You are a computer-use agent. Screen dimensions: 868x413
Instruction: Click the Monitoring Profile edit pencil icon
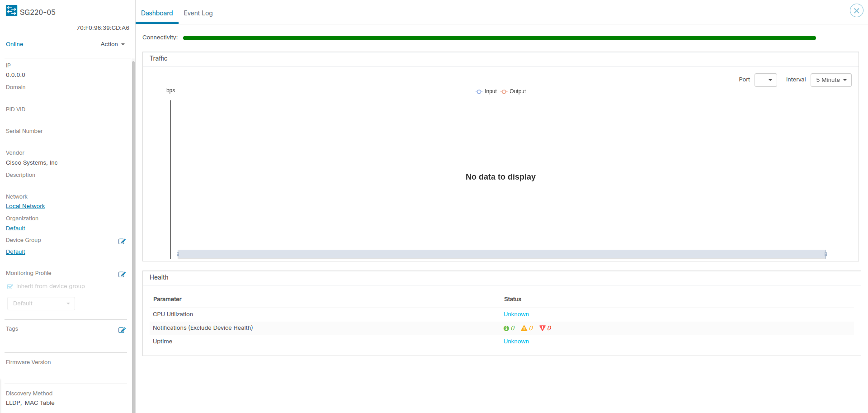click(122, 274)
